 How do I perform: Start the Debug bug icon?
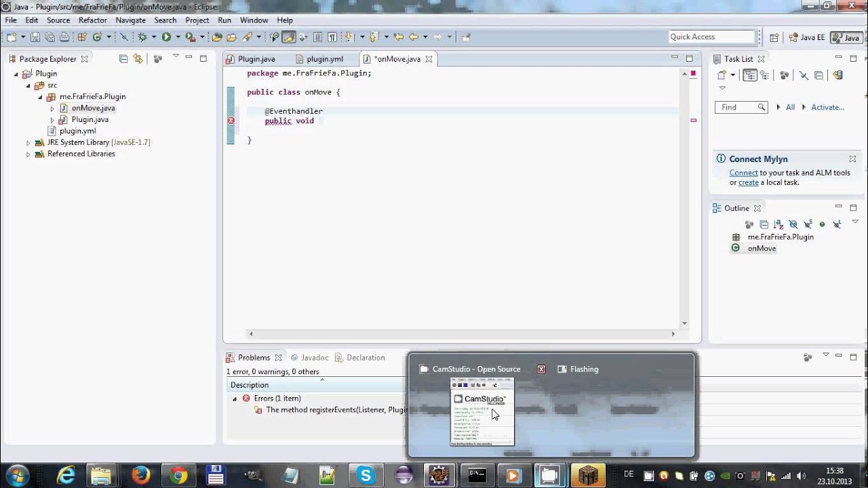pos(142,37)
